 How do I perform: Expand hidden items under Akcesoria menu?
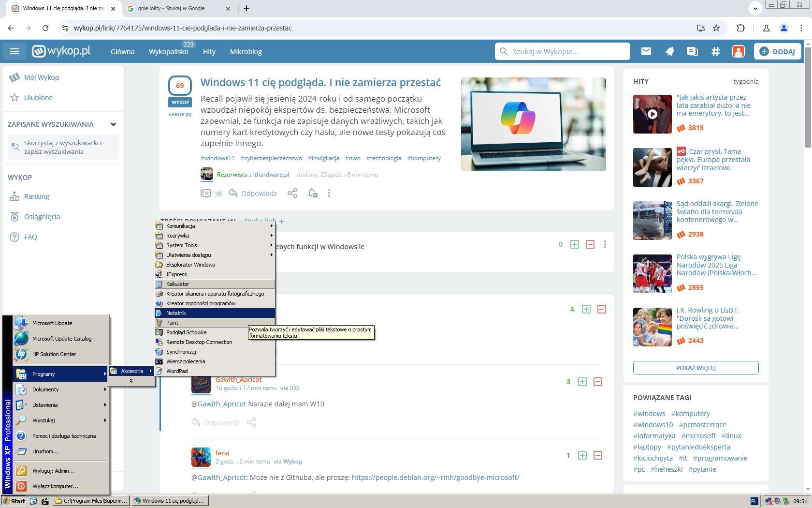tap(131, 381)
